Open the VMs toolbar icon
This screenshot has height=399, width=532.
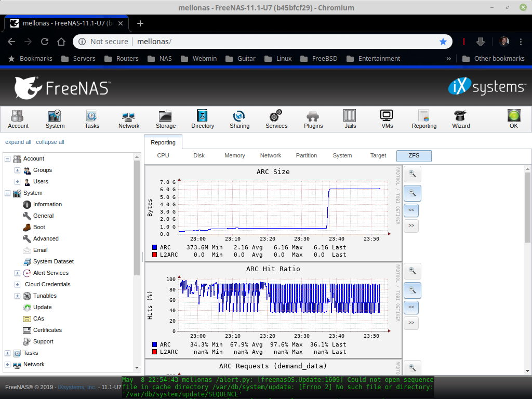(387, 119)
